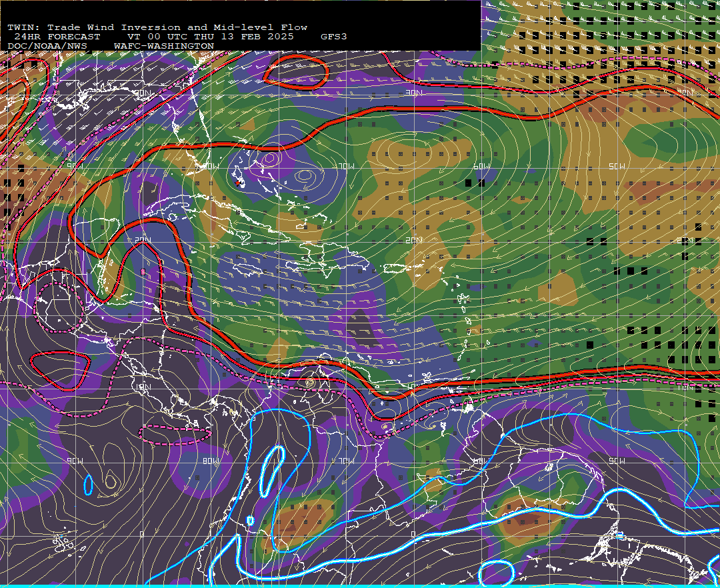Click the central "20N" label north of Puerto Rico
This screenshot has height=588, width=720.
(414, 240)
